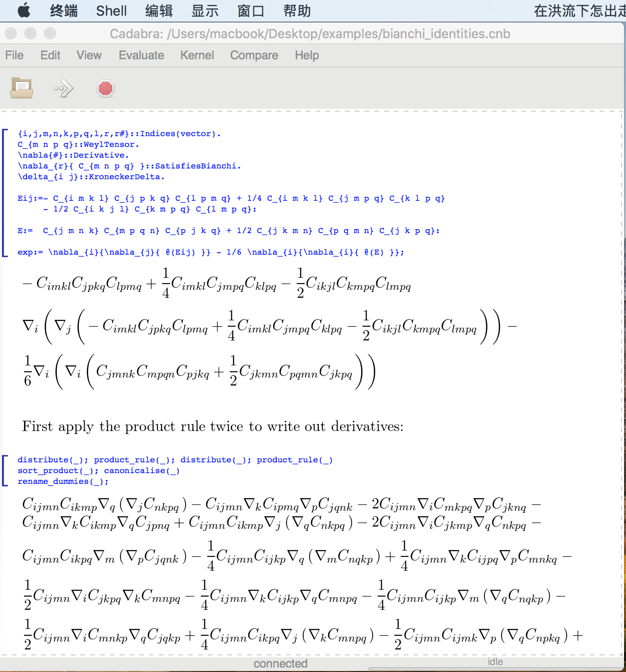The height and width of the screenshot is (672, 626).
Task: Place cursor in the exp:= nabla line
Action: click(x=211, y=252)
